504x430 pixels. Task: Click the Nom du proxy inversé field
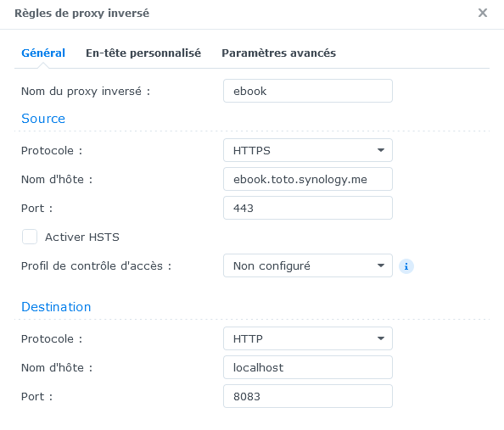(x=308, y=91)
